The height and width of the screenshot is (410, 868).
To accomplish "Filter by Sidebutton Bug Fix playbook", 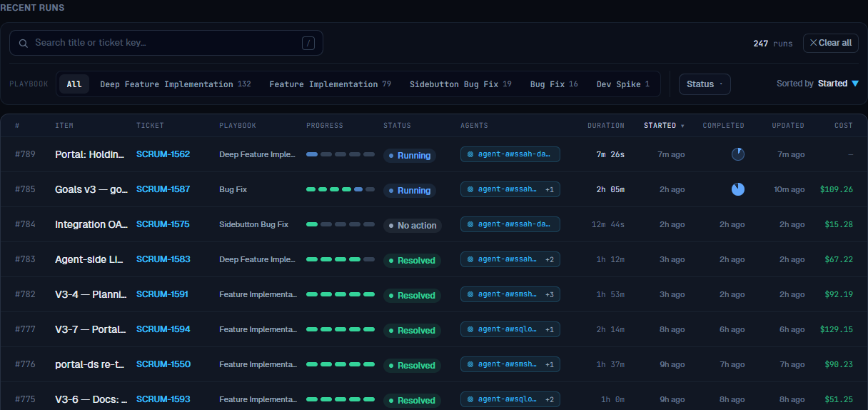I will (460, 84).
